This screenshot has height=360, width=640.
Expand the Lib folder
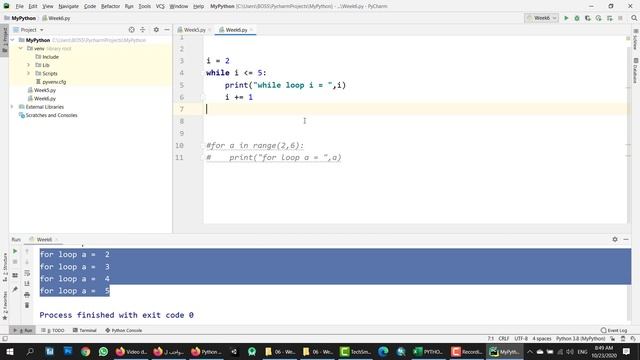[29, 65]
